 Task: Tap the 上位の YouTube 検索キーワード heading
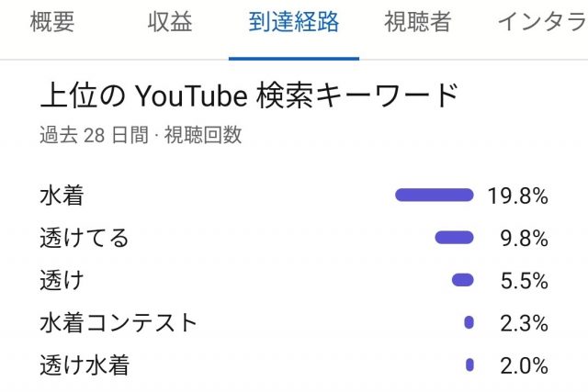tap(248, 96)
